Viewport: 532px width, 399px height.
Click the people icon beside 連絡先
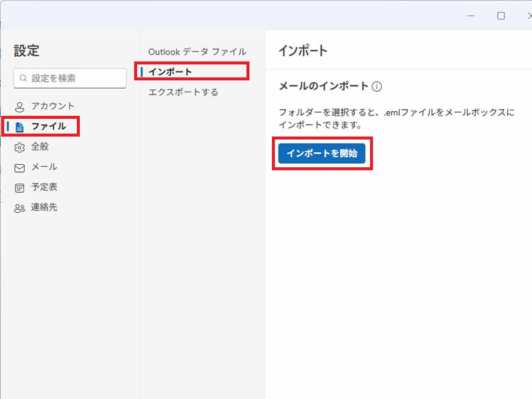point(20,208)
